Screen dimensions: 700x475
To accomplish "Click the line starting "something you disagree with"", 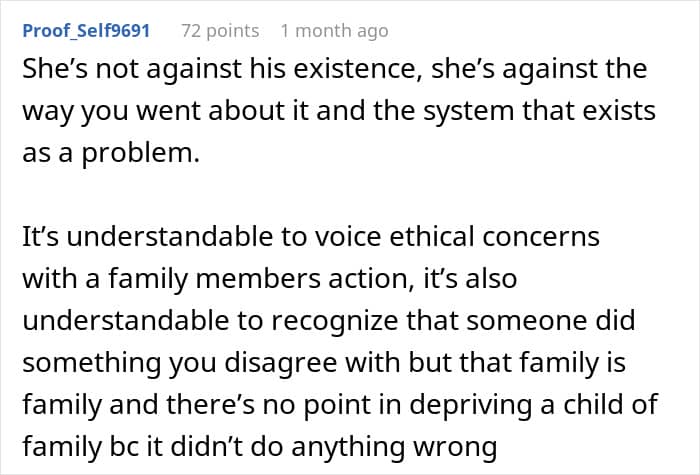I will tap(324, 362).
